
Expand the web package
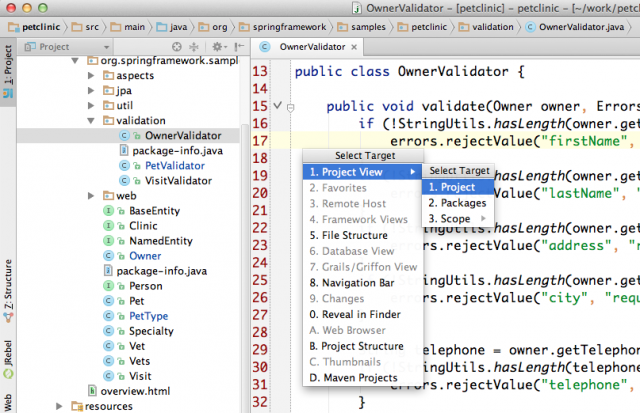coord(91,196)
